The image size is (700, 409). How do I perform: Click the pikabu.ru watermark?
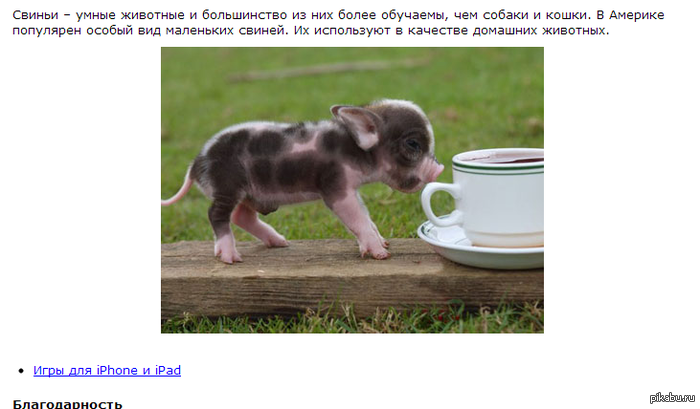tap(672, 398)
